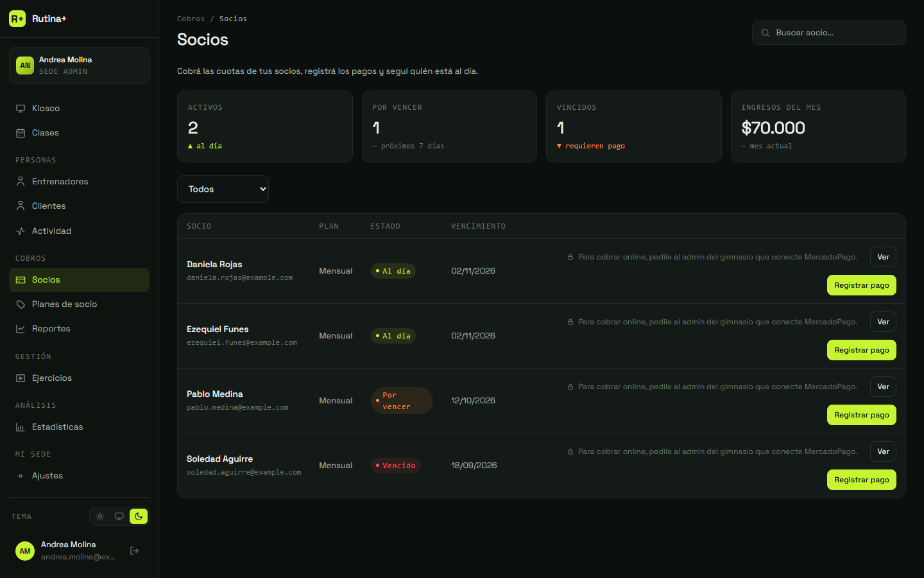Click the Vencido status badge
The image size is (924, 578).
click(395, 466)
